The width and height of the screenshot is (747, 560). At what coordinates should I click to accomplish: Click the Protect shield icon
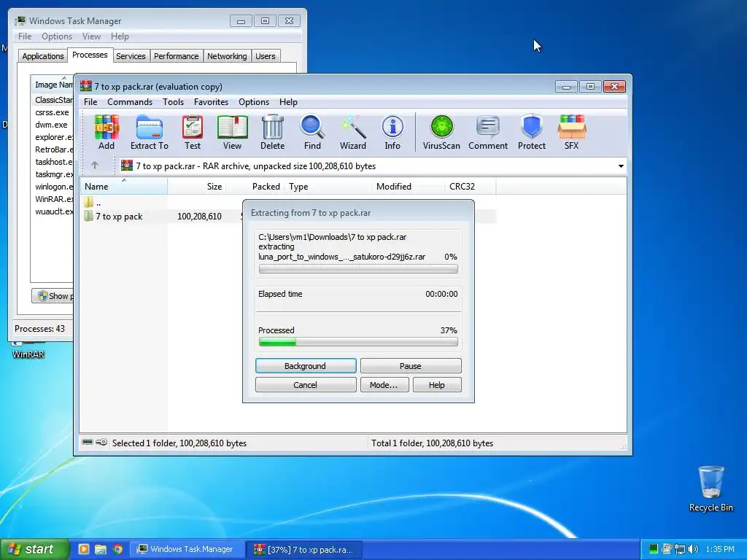point(532,133)
